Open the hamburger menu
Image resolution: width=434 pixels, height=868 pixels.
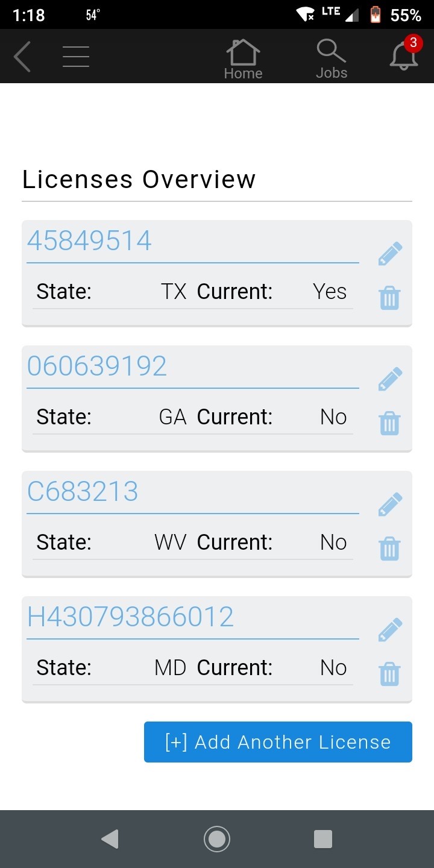[76, 57]
